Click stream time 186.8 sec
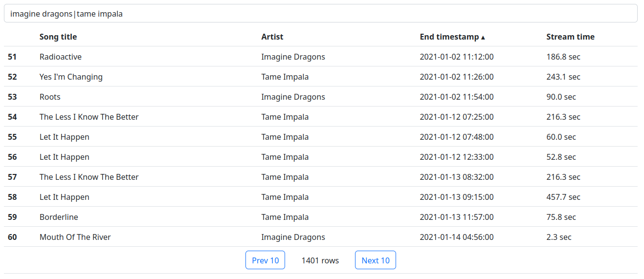The height and width of the screenshot is (279, 644). point(563,57)
